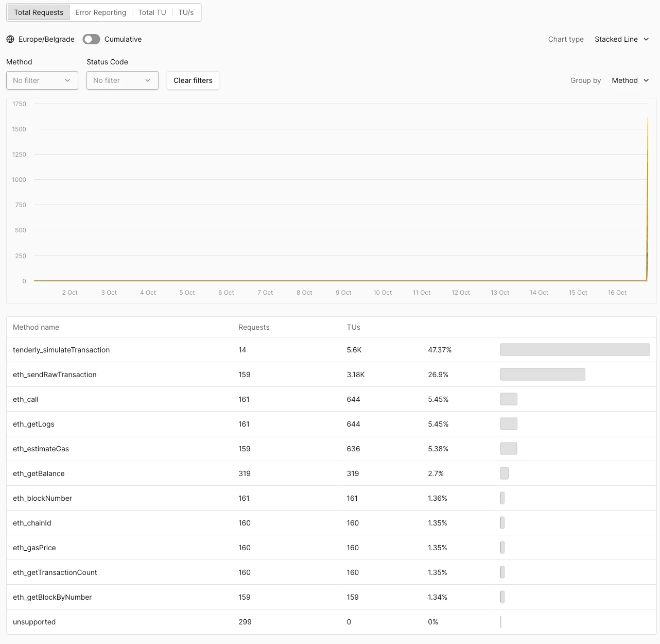Select the eth_blockNumber method name
This screenshot has height=644, width=660.
point(42,498)
